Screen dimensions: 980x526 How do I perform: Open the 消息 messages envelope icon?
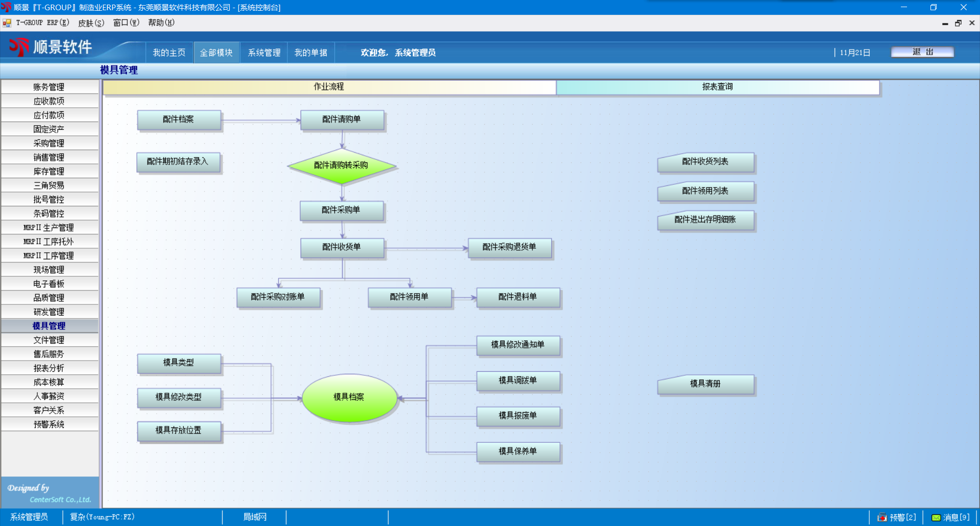[936, 517]
